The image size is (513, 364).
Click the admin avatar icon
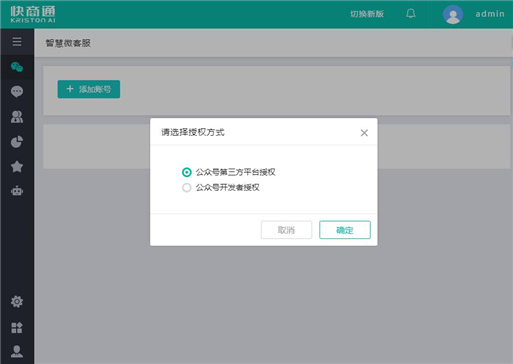(x=453, y=14)
